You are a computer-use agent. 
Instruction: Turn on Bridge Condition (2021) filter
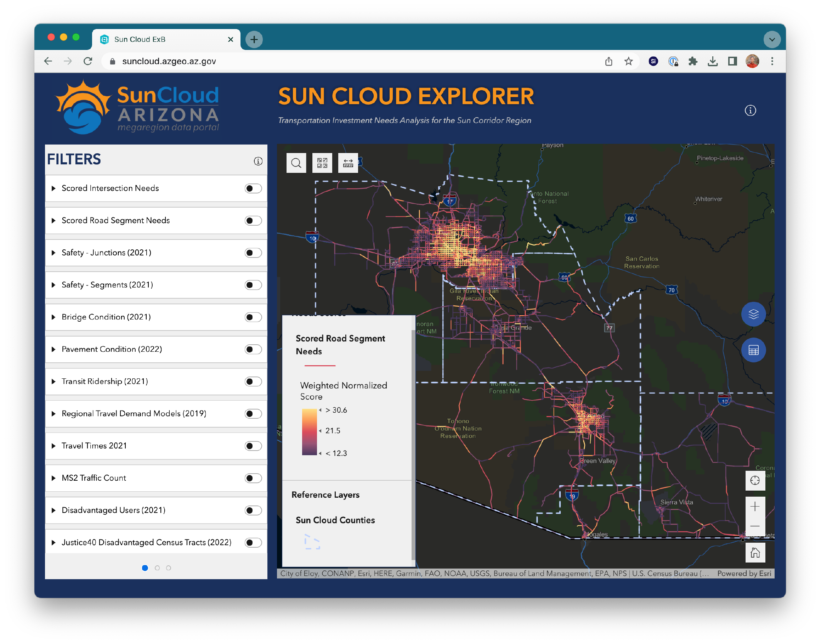253,317
